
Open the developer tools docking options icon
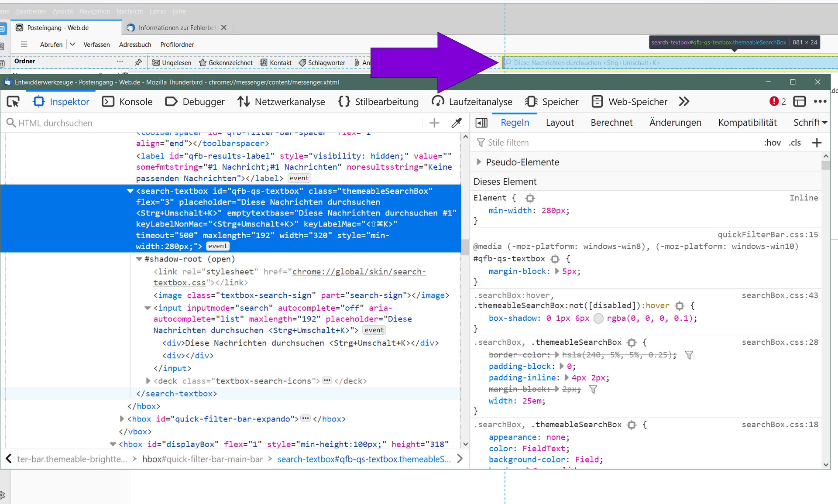799,102
